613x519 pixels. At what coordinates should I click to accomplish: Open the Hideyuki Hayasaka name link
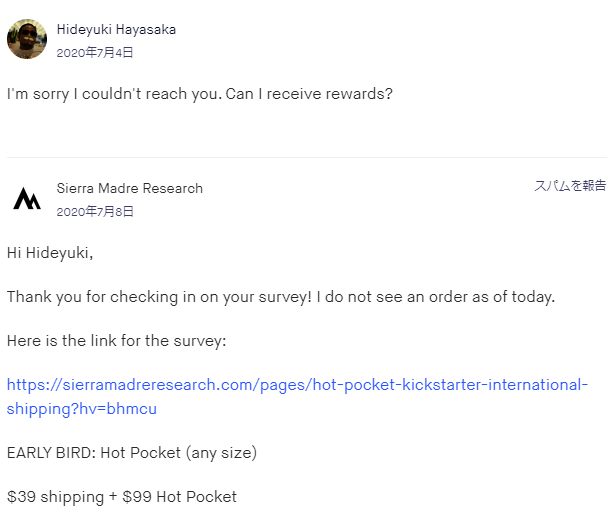tap(116, 29)
